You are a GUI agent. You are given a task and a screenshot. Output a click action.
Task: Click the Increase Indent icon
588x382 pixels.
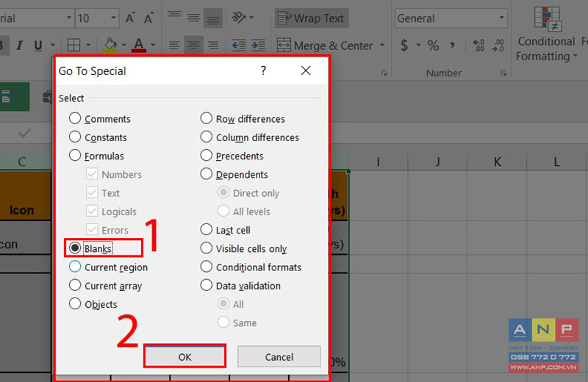pyautogui.click(x=258, y=46)
